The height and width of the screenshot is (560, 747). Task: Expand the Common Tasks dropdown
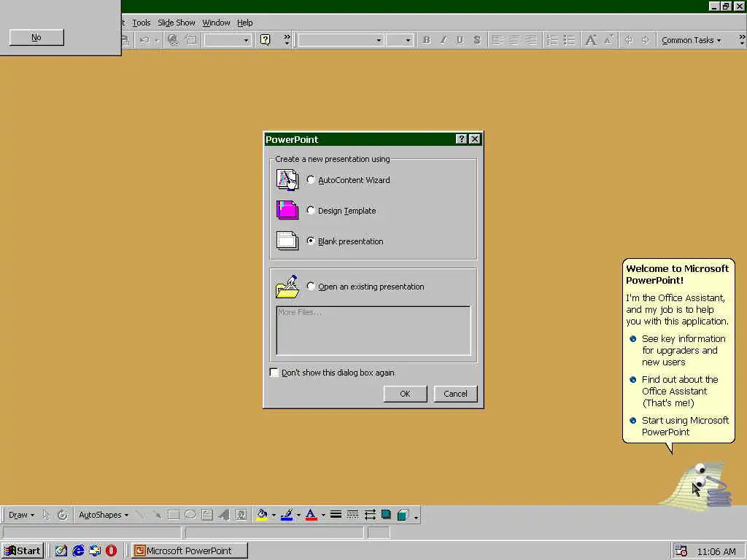tap(692, 41)
